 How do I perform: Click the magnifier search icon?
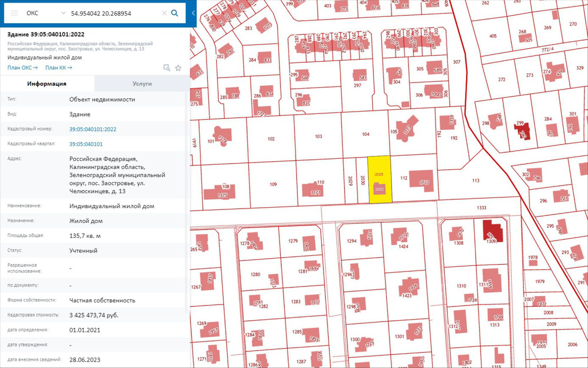tap(175, 13)
